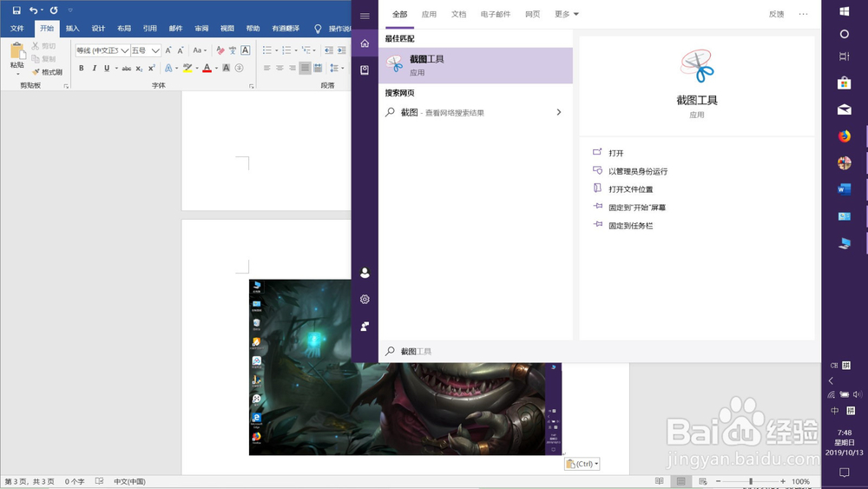Toggle bold formatting in Word
The height and width of the screenshot is (489, 868).
tap(82, 68)
